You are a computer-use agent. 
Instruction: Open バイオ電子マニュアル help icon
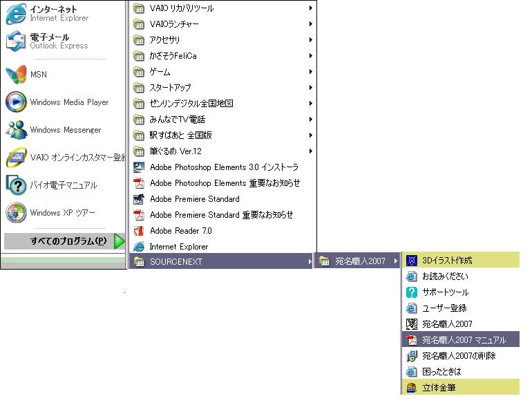16,185
